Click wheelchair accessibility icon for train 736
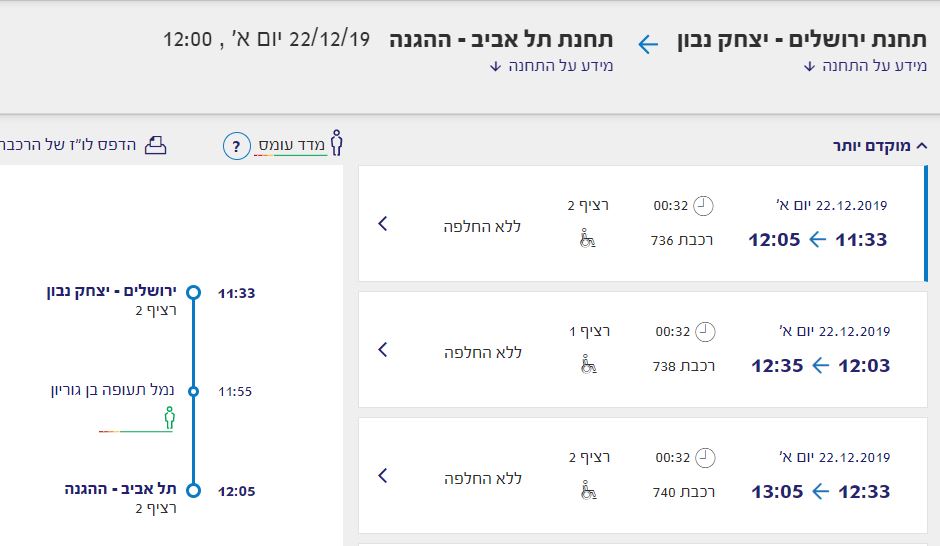Viewport: 940px width, 546px height. (x=587, y=239)
